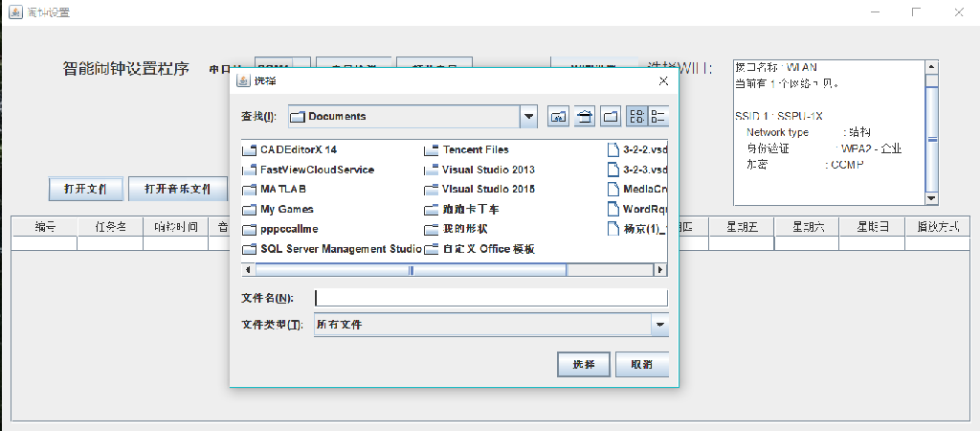This screenshot has width=980, height=431.
Task: Click the Create New Folder icon
Action: pos(611,116)
